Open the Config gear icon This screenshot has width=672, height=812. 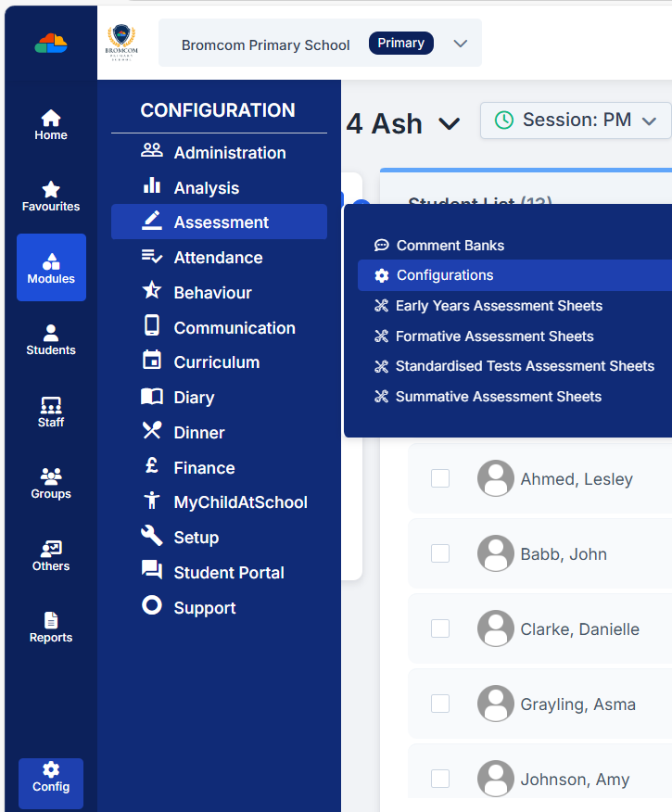pos(51,770)
